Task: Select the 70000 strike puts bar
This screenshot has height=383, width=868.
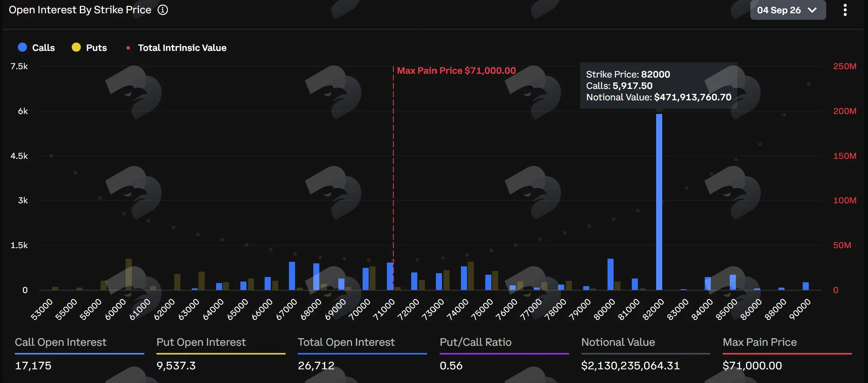Action: tap(372, 278)
